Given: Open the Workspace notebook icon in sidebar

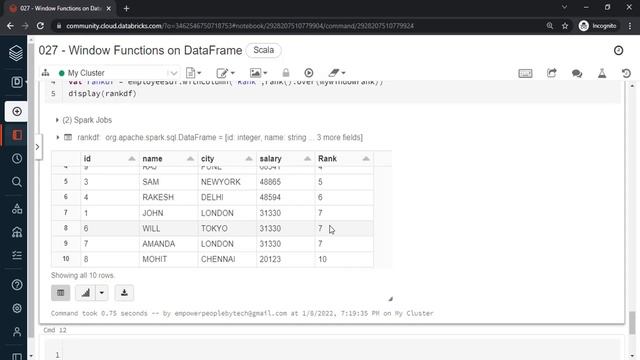Looking at the screenshot, I should pyautogui.click(x=17, y=135).
